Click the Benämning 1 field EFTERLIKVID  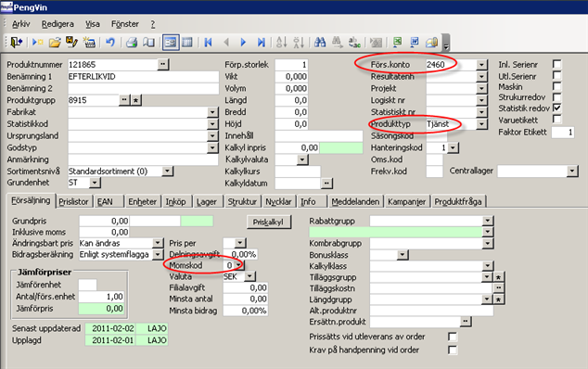coord(143,77)
